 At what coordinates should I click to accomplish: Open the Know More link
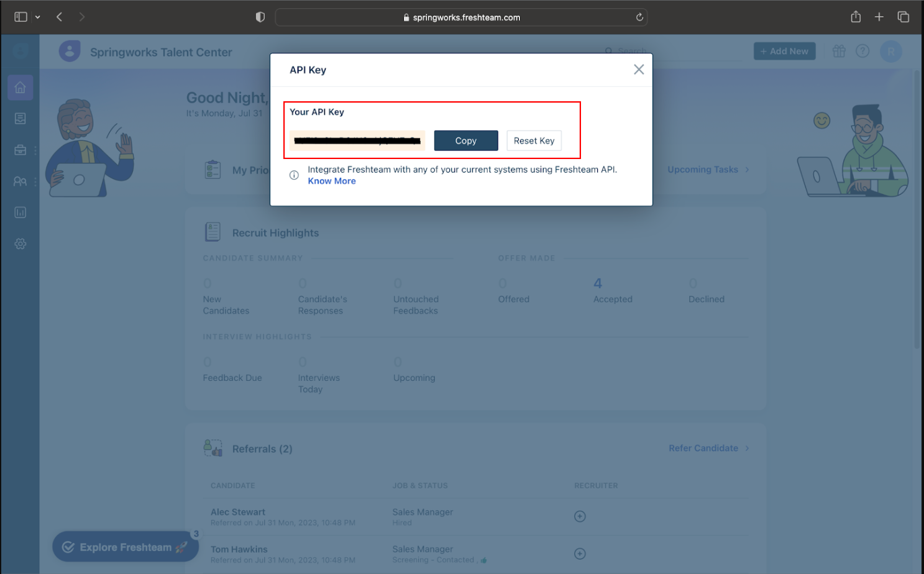click(332, 181)
